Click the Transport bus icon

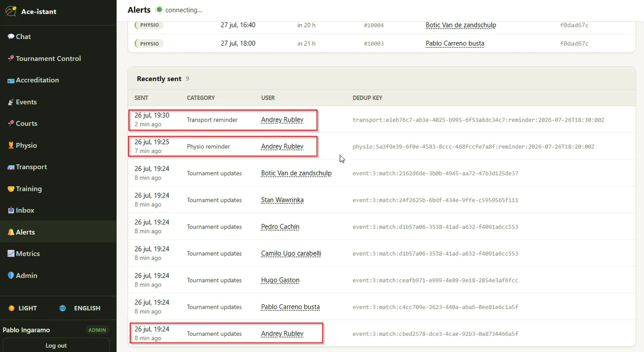11,167
